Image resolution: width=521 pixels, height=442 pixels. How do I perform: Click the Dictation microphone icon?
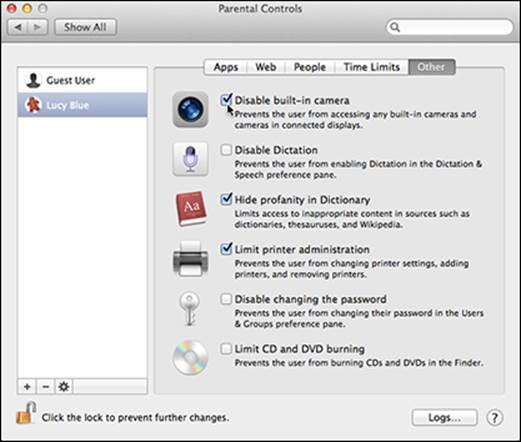(x=190, y=159)
